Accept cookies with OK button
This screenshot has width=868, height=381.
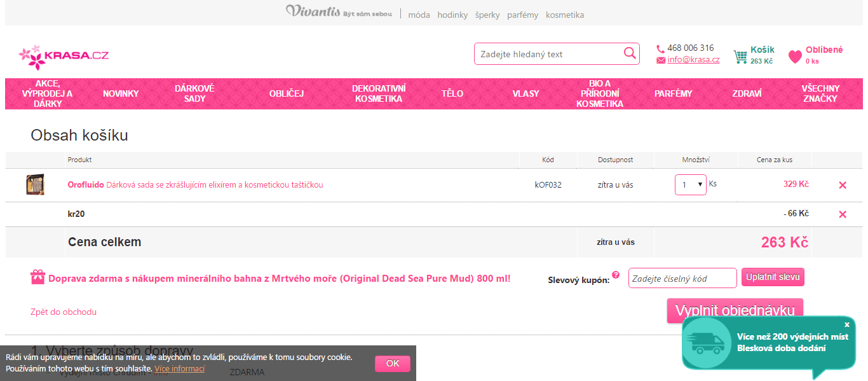(392, 363)
